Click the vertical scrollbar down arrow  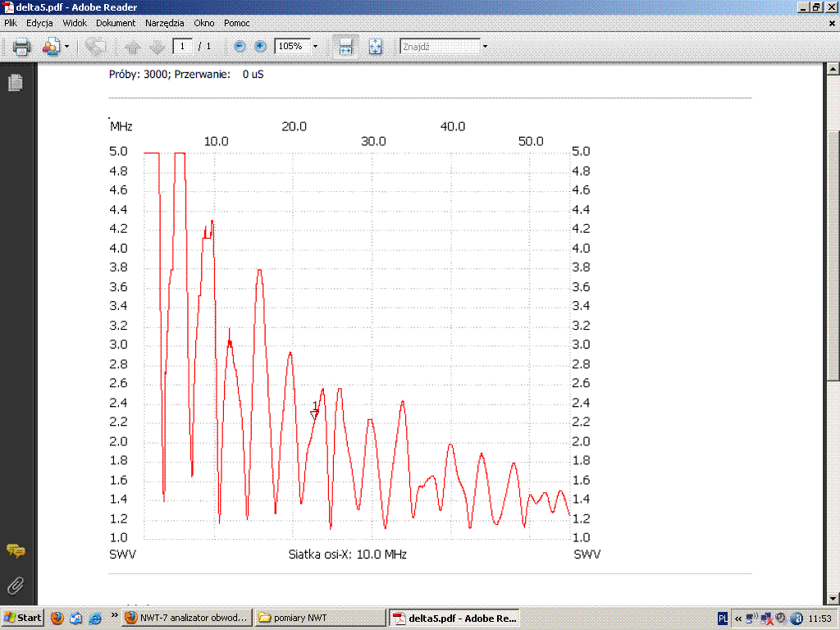pyautogui.click(x=833, y=598)
